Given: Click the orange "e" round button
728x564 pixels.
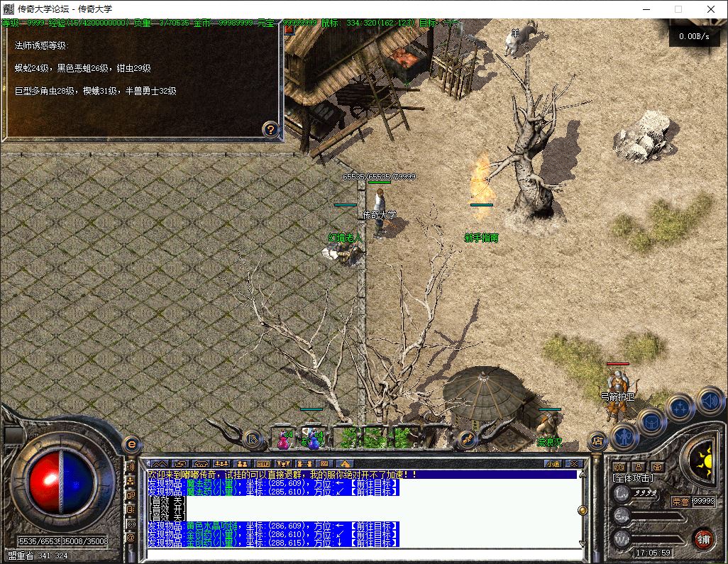Looking at the screenshot, I should (132, 444).
